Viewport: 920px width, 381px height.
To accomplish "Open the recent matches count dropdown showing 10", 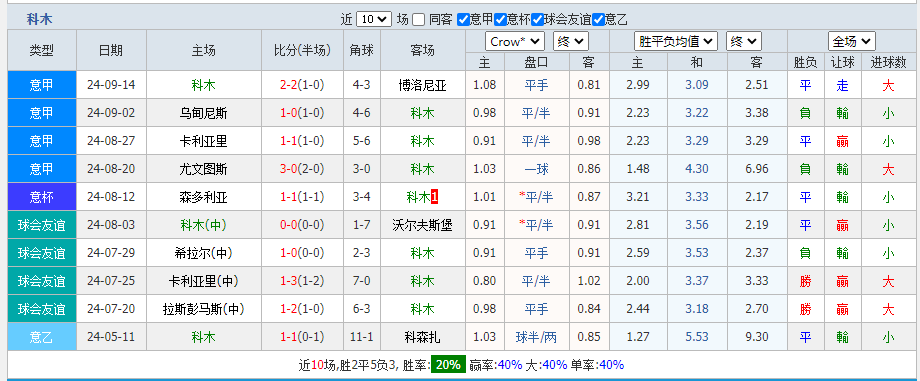I will (x=374, y=19).
